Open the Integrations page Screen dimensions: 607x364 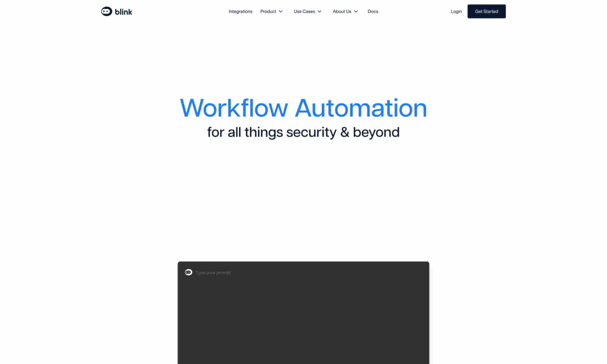240,11
